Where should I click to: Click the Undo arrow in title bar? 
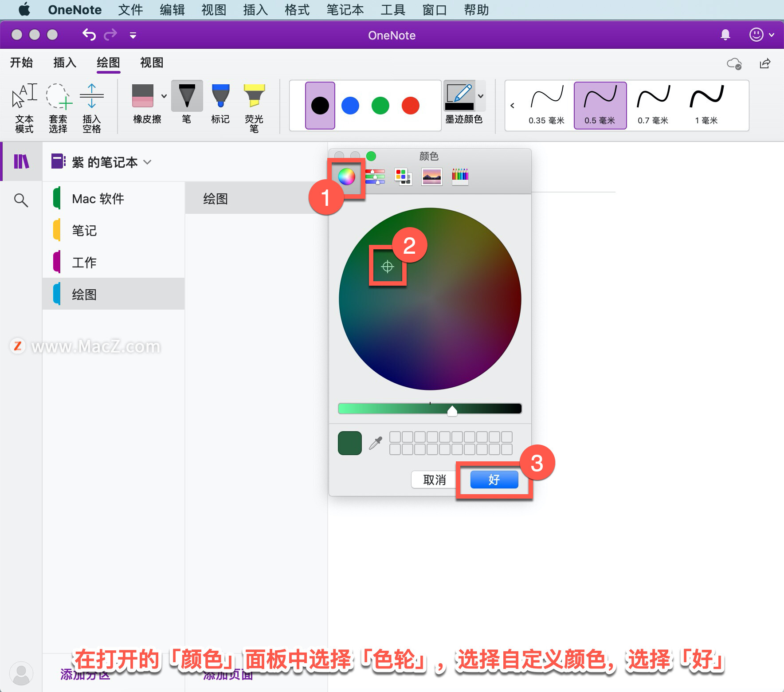pyautogui.click(x=89, y=35)
